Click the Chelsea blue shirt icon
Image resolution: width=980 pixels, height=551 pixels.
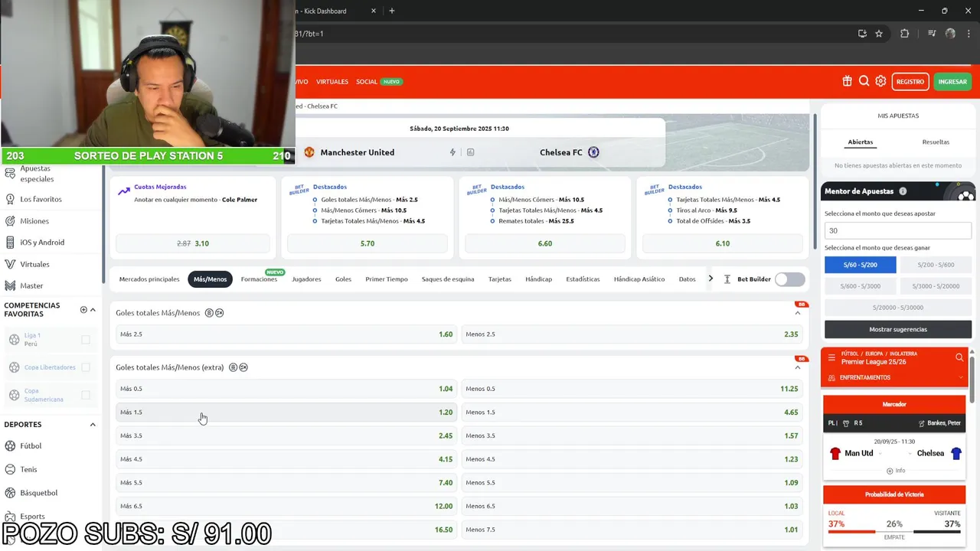coord(955,453)
